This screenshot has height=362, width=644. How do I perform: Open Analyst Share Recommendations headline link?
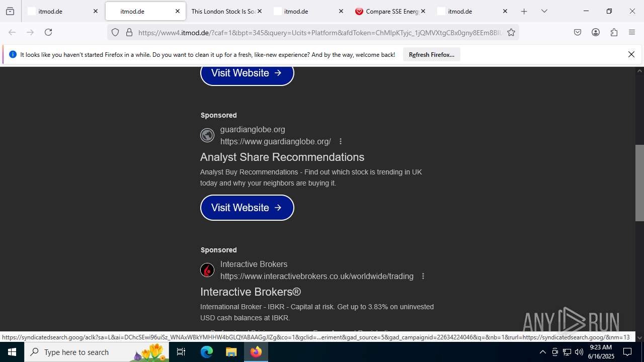[282, 157]
